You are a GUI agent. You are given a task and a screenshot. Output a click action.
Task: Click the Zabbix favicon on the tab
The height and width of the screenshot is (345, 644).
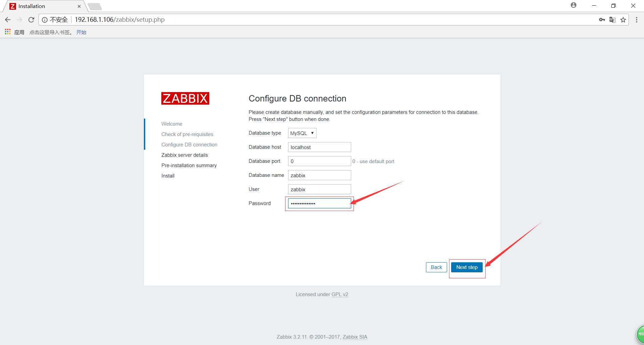(x=13, y=6)
